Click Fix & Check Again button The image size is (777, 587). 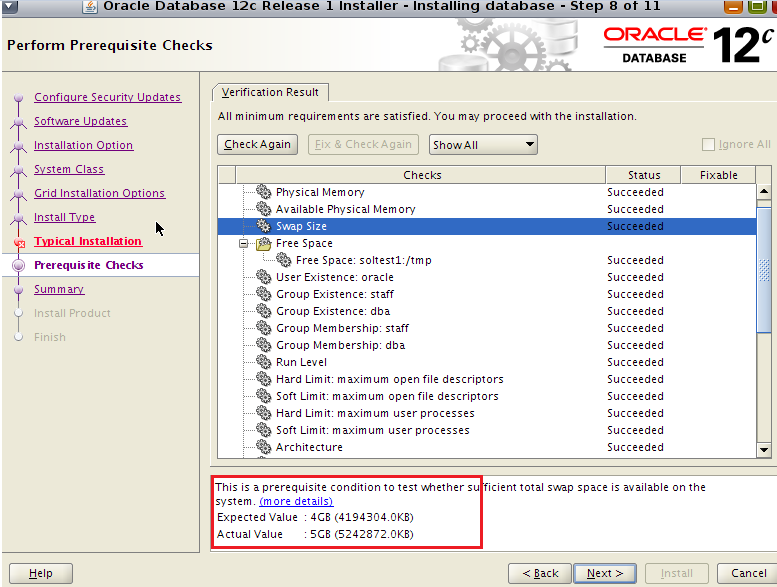363,144
